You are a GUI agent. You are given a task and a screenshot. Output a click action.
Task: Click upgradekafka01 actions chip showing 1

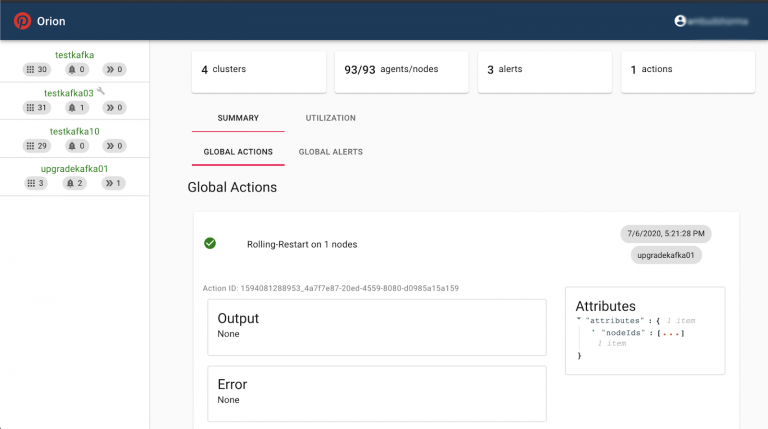coord(113,183)
